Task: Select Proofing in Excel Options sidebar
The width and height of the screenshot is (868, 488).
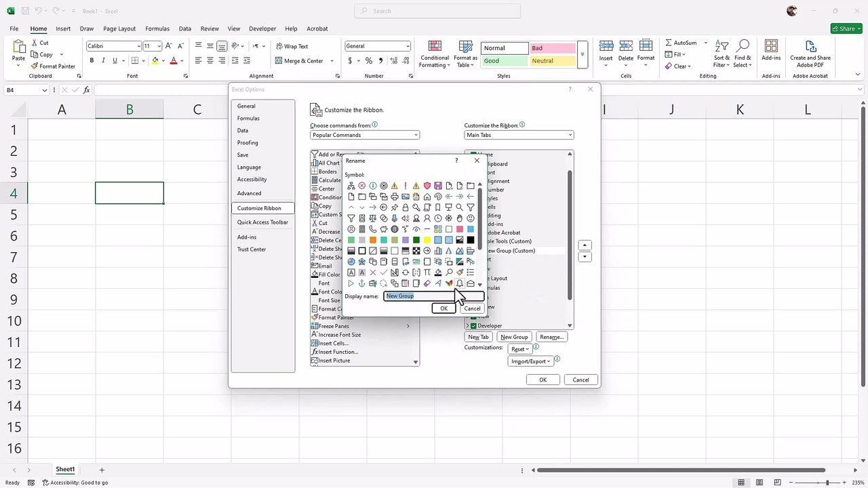Action: pos(248,142)
